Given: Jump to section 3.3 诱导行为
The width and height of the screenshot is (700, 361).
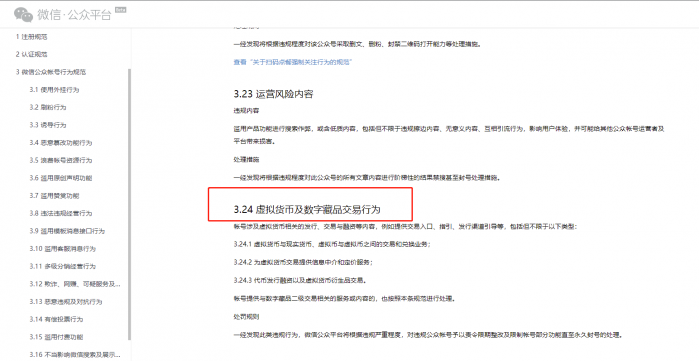Looking at the screenshot, I should [x=48, y=125].
